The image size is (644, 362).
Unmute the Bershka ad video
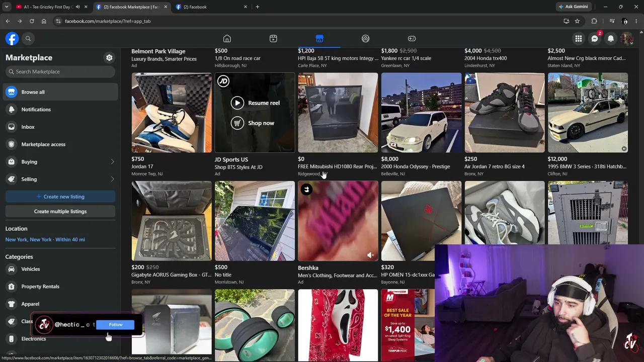coord(370,255)
